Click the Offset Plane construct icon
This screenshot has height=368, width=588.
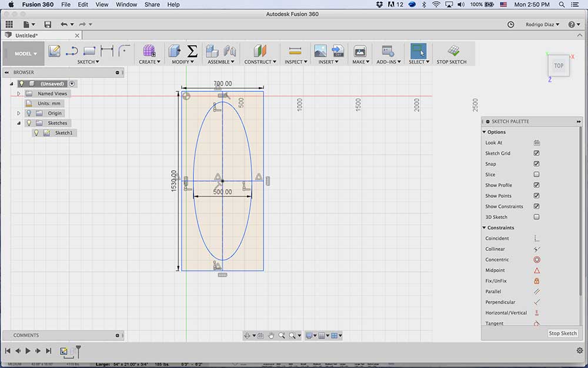pyautogui.click(x=260, y=51)
